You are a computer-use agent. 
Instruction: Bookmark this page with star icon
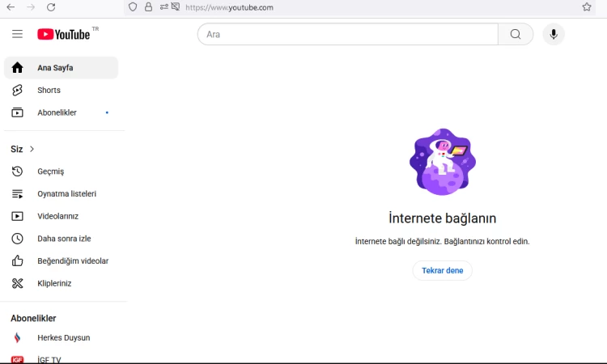pyautogui.click(x=587, y=7)
